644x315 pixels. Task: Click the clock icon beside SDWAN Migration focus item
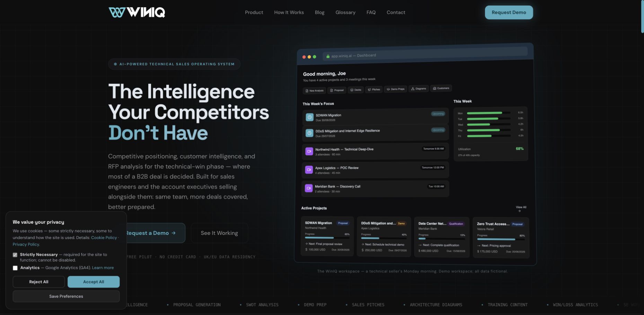(309, 117)
